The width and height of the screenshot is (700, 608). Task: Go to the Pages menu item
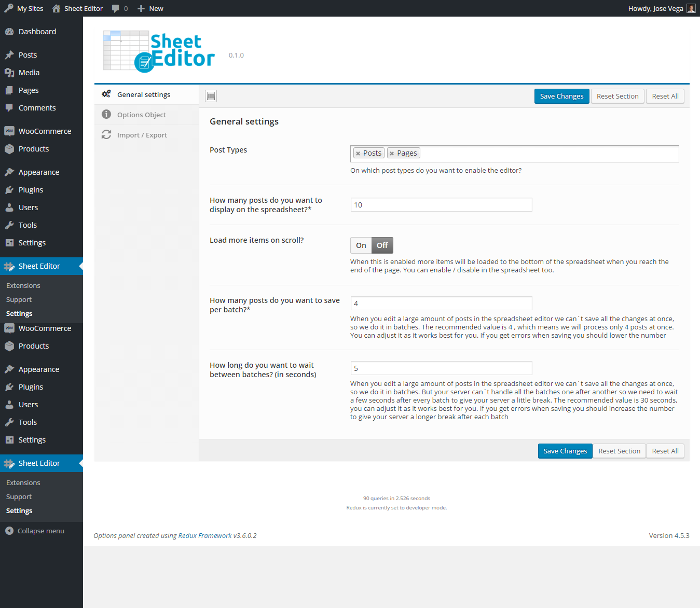point(42,90)
